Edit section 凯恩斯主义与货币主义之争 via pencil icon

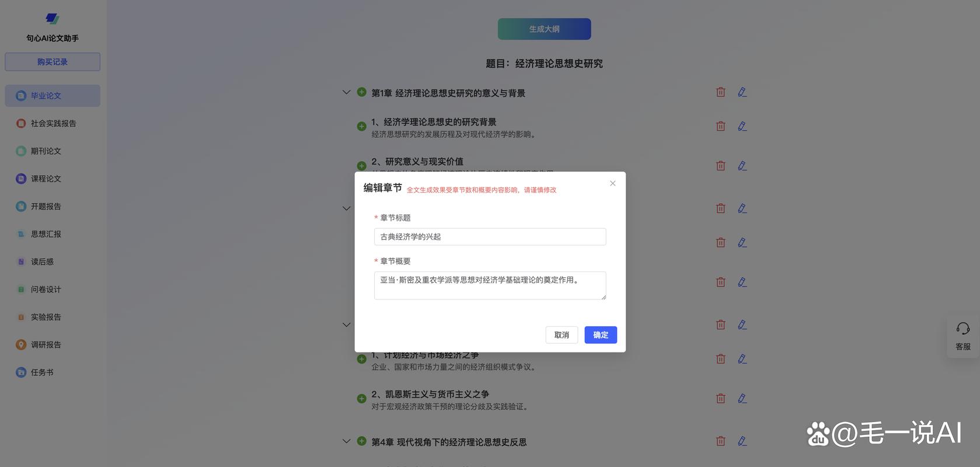[742, 399]
